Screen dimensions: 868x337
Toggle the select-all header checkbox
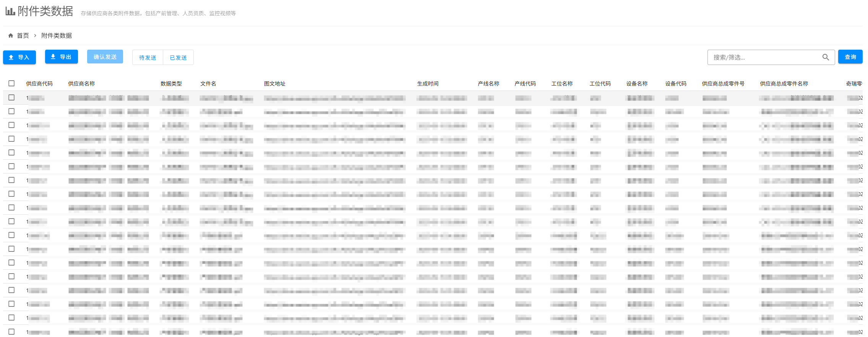11,83
